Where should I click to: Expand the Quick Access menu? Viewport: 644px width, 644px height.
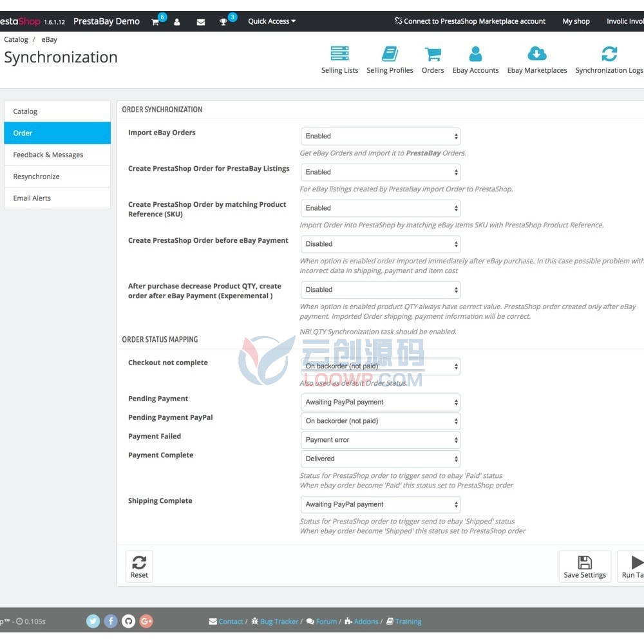click(x=272, y=21)
